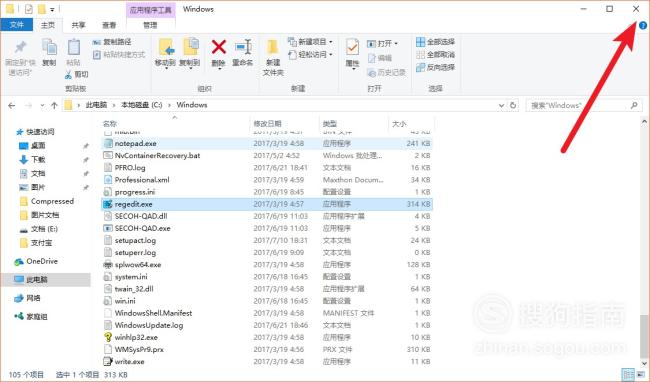
Task: Click the Refresh button beside address bar
Action: coord(513,105)
